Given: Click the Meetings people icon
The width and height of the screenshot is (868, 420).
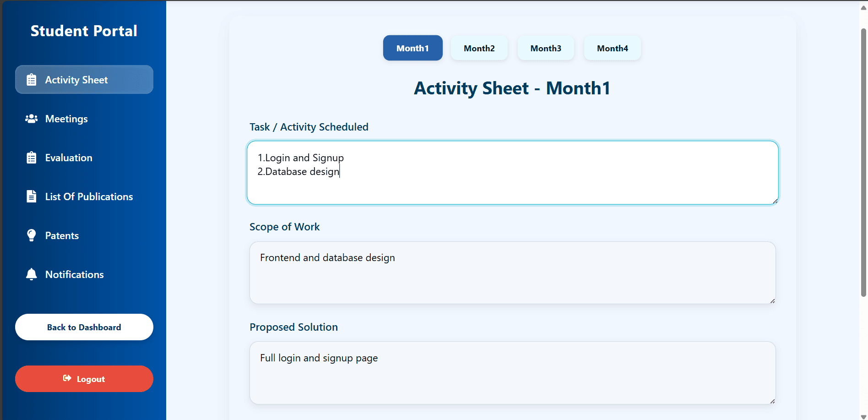Looking at the screenshot, I should [x=31, y=119].
